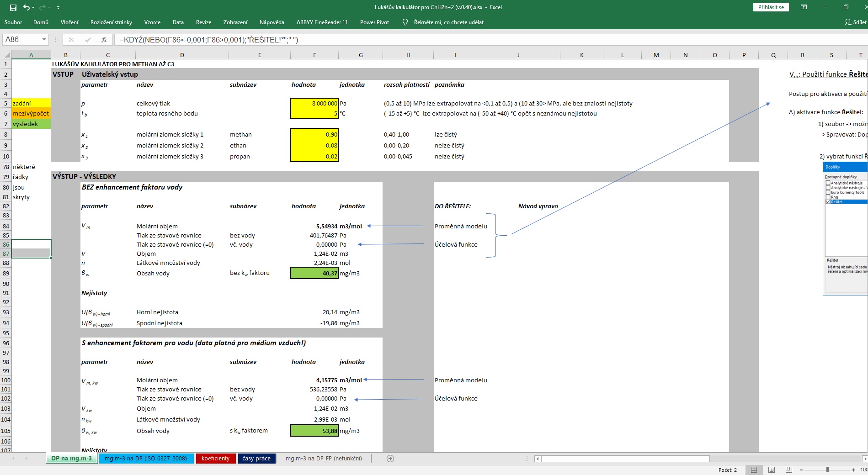Click the Insert Function fx icon
868x475 pixels.
tap(104, 40)
